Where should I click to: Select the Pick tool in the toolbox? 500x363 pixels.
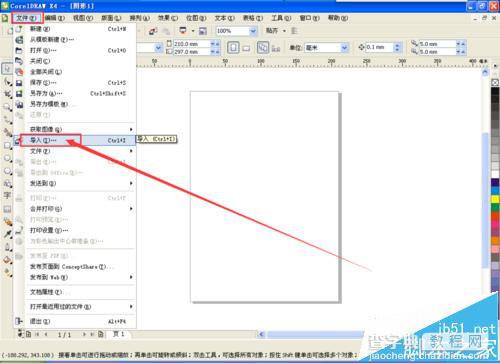pos(7,69)
